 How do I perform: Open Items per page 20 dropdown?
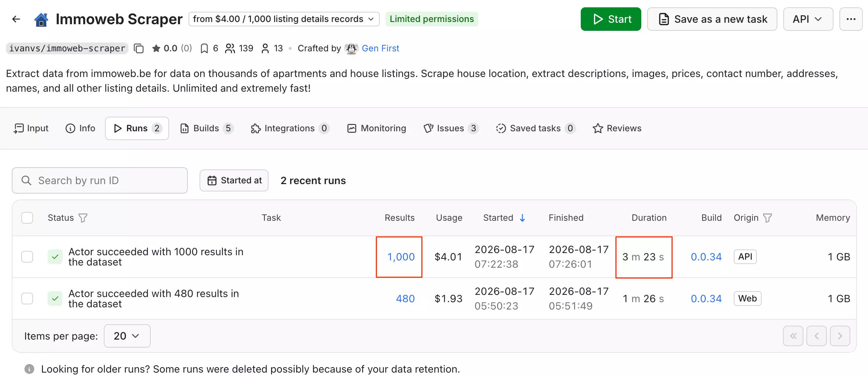[127, 336]
